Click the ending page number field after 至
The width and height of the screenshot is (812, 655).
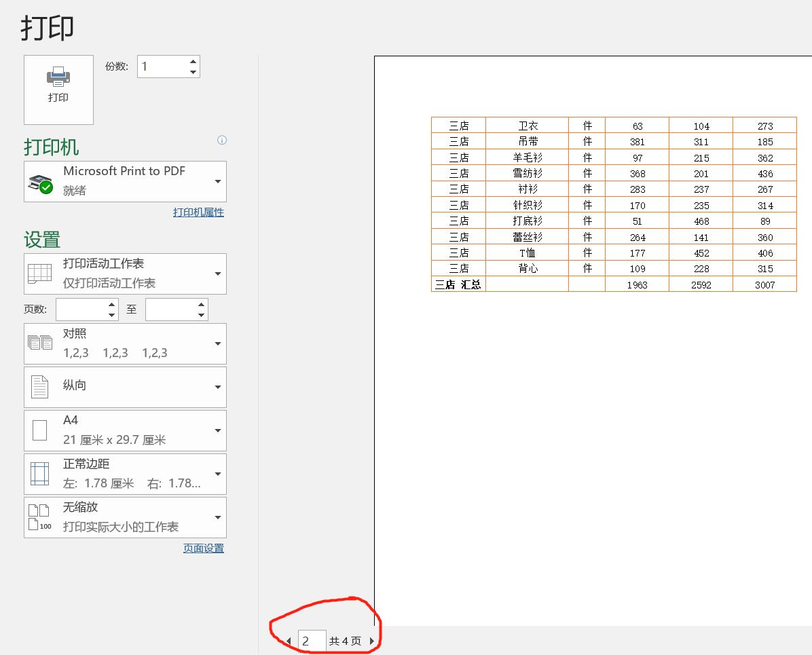point(170,310)
